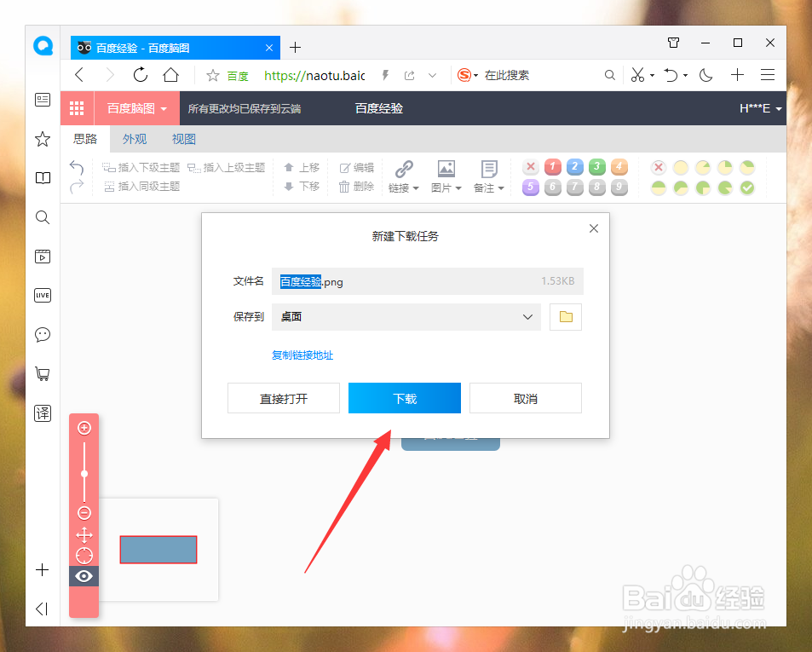This screenshot has height=652, width=812.
Task: Open the 百度脑图 dropdown menu
Action: 136,108
